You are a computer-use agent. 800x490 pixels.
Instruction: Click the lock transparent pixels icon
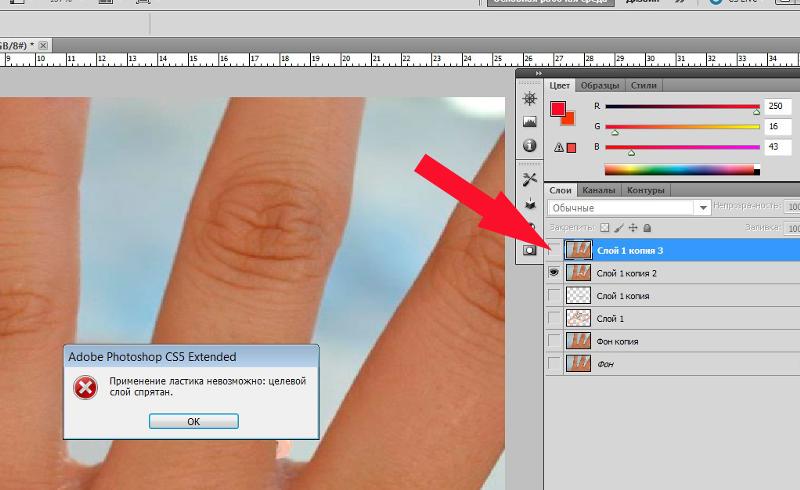pos(604,228)
